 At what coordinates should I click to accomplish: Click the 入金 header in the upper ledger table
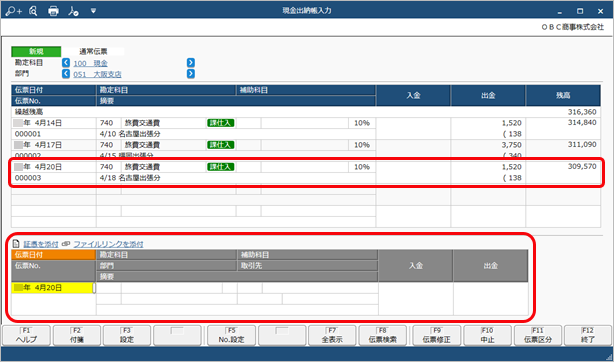(414, 96)
